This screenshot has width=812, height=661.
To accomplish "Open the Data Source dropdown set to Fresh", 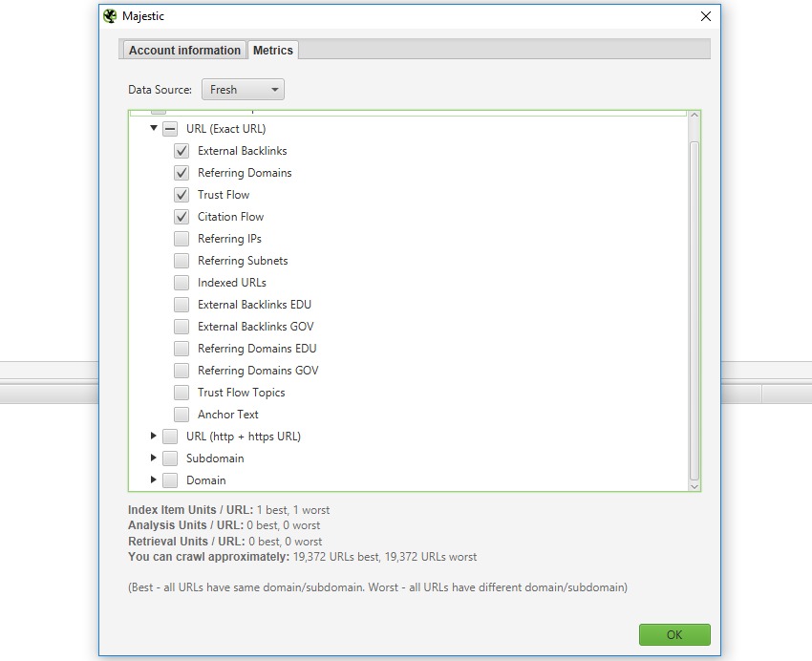I will [x=243, y=90].
